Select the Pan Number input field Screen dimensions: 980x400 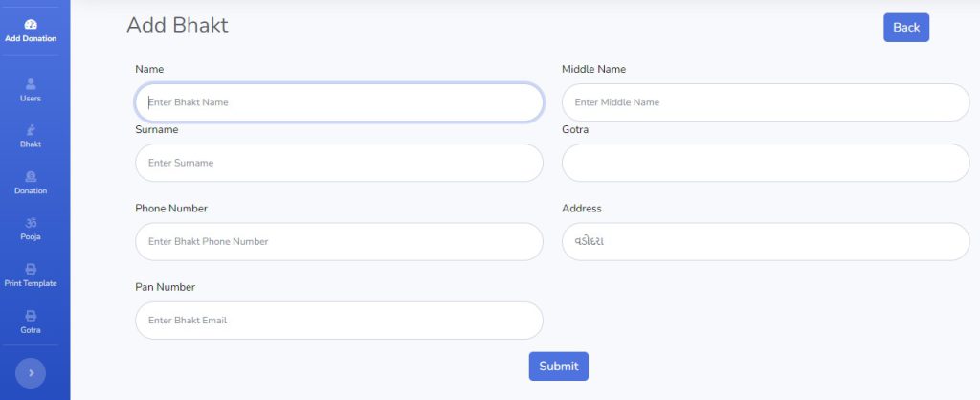tap(340, 321)
